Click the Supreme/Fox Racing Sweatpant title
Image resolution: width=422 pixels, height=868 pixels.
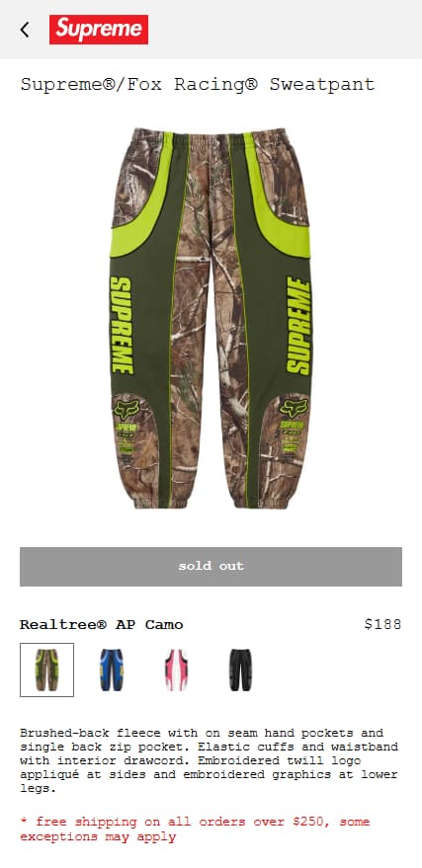click(198, 85)
